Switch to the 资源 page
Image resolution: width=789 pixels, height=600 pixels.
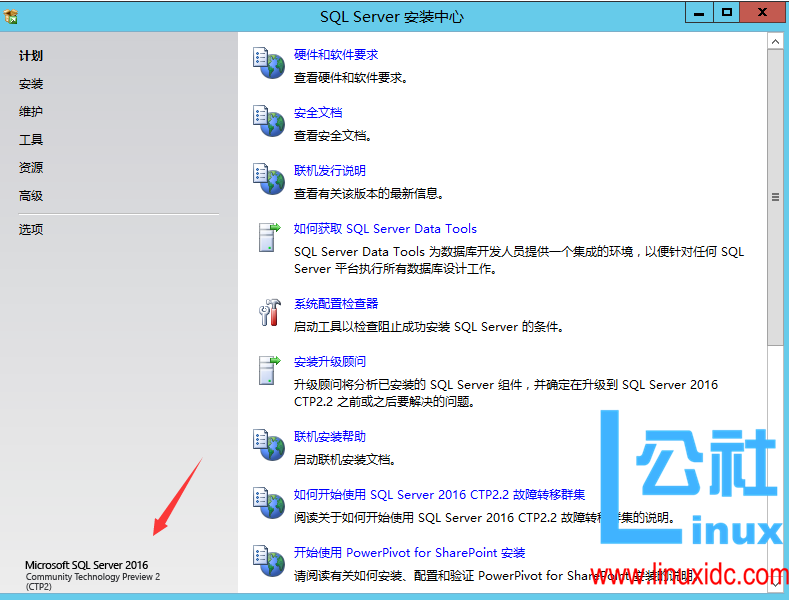(31, 168)
